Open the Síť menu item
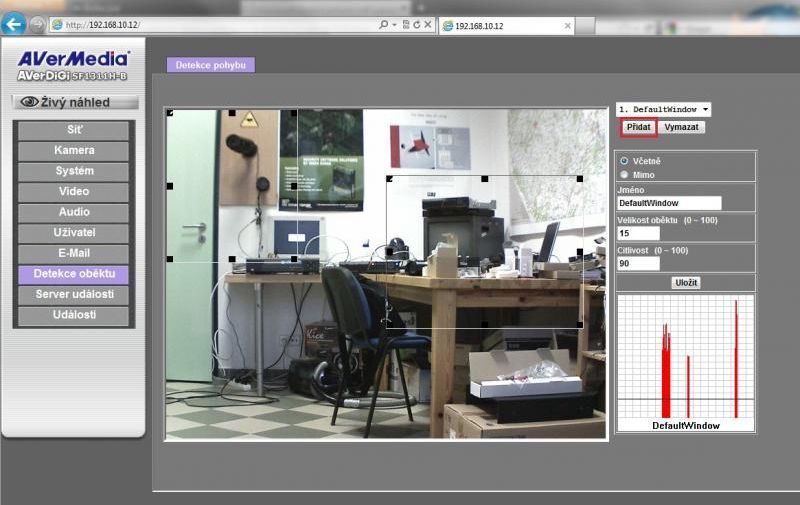This screenshot has width=800, height=505. (74, 130)
